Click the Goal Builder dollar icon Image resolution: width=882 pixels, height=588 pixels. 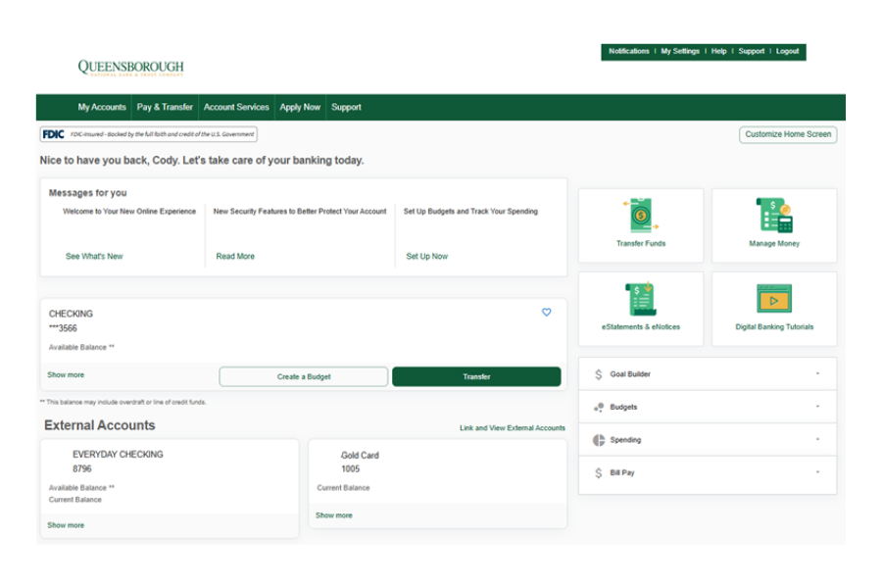(x=599, y=374)
